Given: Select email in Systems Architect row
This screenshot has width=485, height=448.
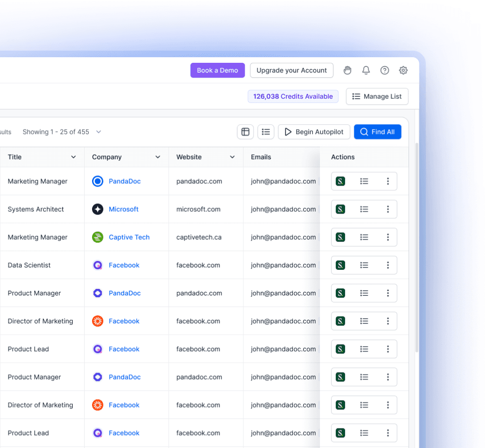Looking at the screenshot, I should (283, 209).
